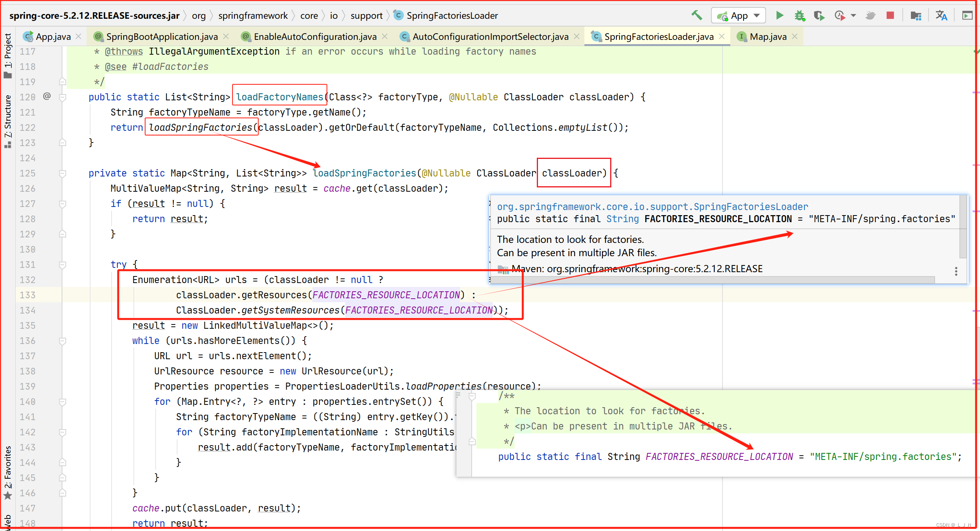
Task: Open the App run configuration dropdown
Action: [738, 16]
